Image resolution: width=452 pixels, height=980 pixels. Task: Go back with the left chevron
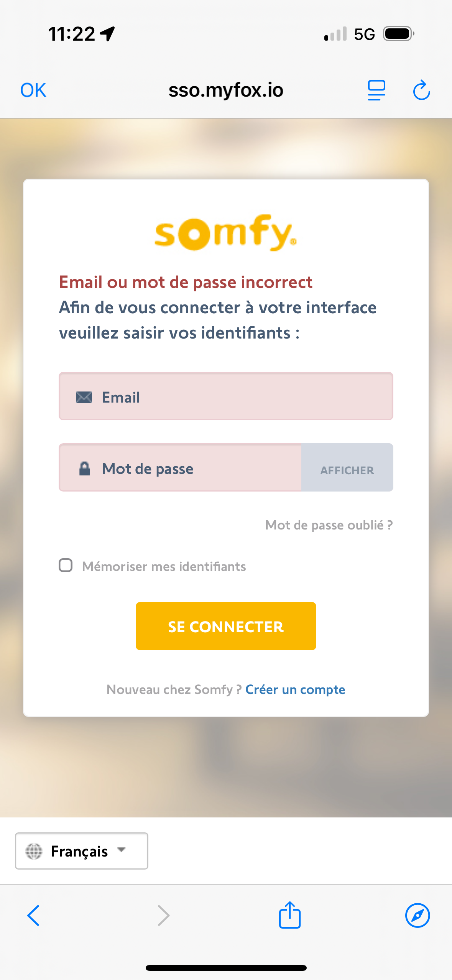tap(34, 915)
